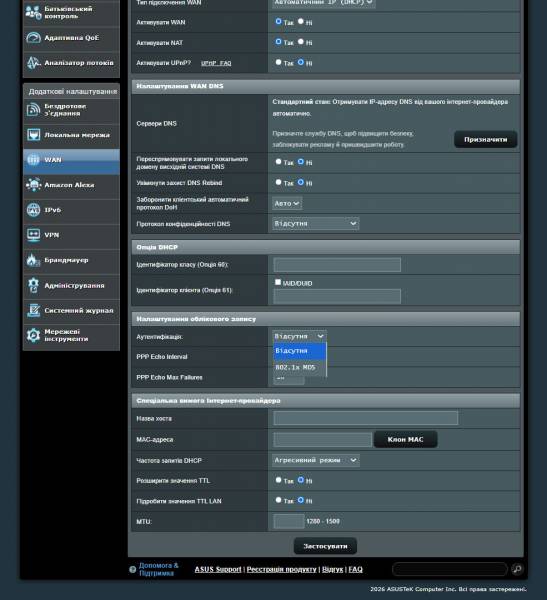This screenshot has height=600, width=547.
Task: Open the Відгук feedback link
Action: point(333,569)
